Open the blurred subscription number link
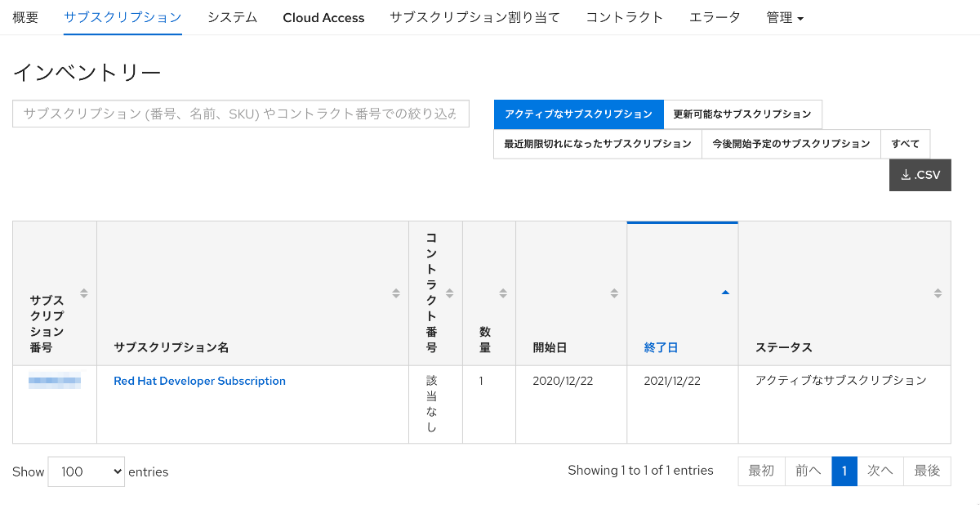The height and width of the screenshot is (505, 980). click(55, 380)
